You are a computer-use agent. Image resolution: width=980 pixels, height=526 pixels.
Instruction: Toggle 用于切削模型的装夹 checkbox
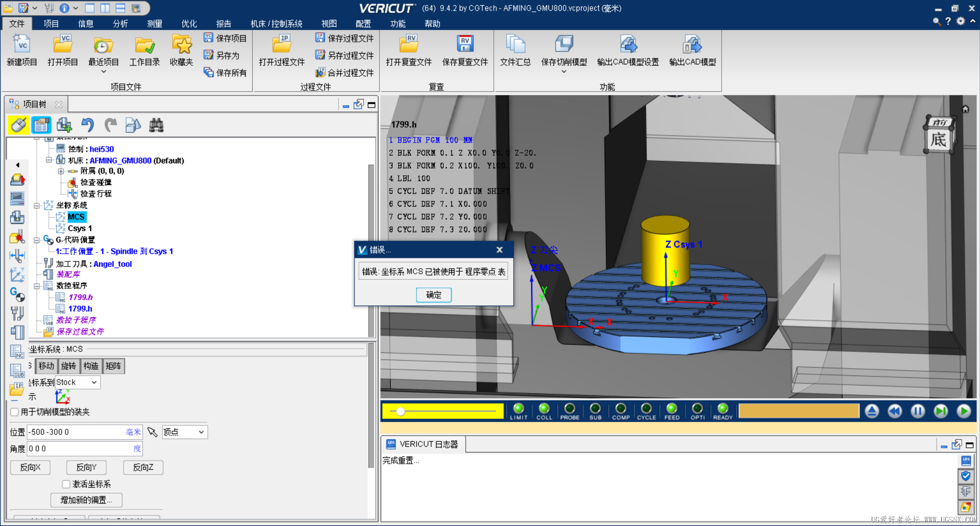(15, 412)
